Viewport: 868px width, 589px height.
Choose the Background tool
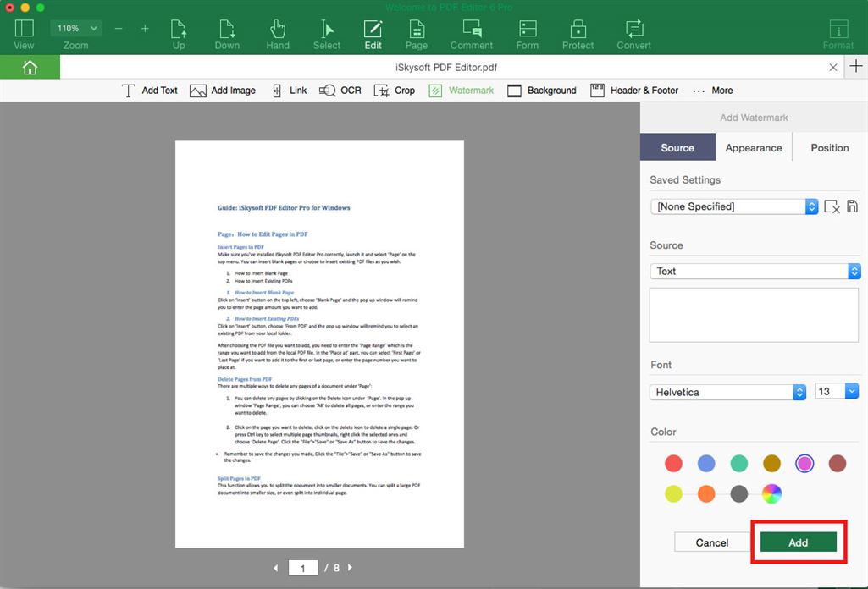pyautogui.click(x=542, y=91)
